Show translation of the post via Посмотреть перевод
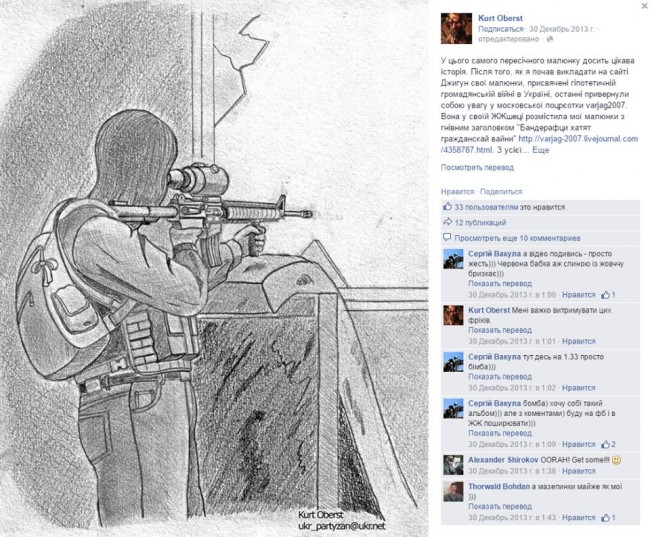 (477, 168)
